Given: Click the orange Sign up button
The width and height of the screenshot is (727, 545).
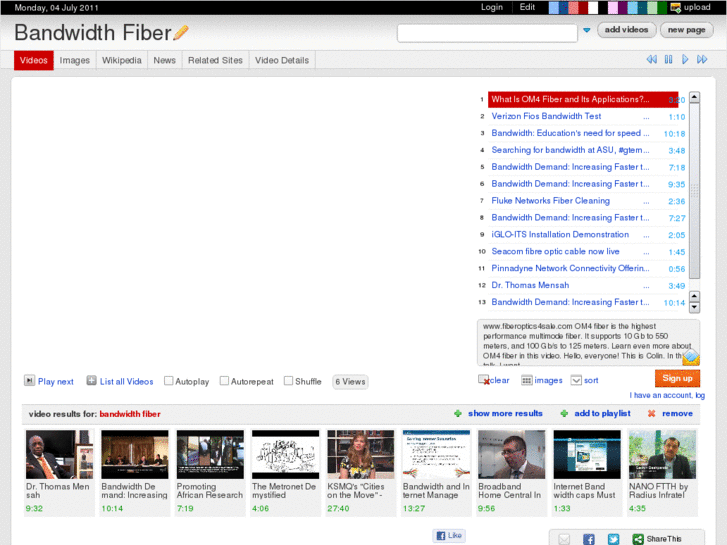Looking at the screenshot, I should [x=677, y=378].
